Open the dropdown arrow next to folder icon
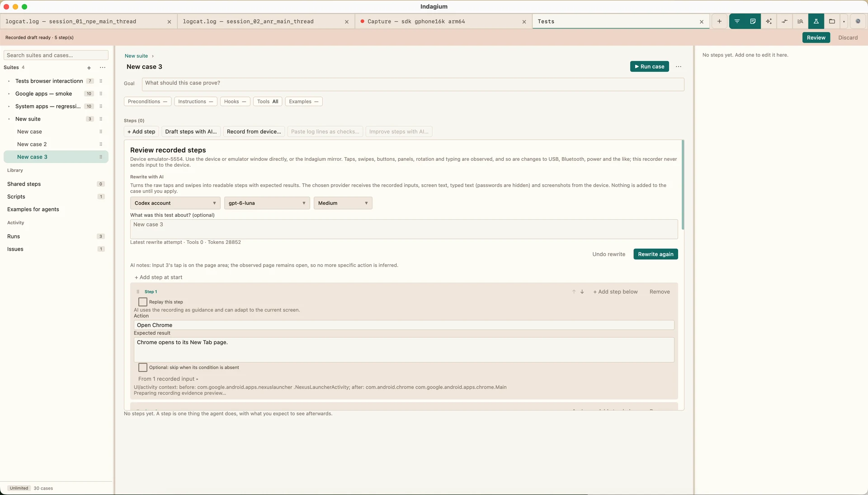The width and height of the screenshot is (868, 495). coord(844,21)
